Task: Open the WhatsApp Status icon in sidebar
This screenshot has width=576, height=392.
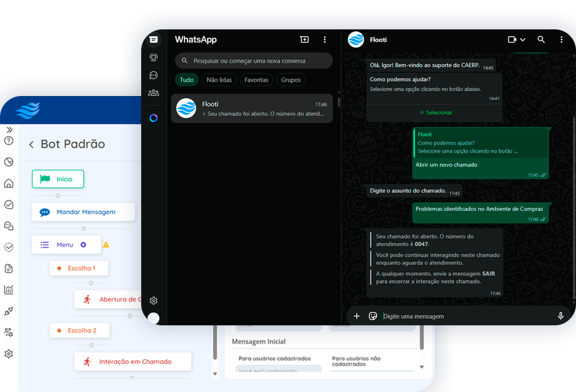Action: (x=154, y=57)
